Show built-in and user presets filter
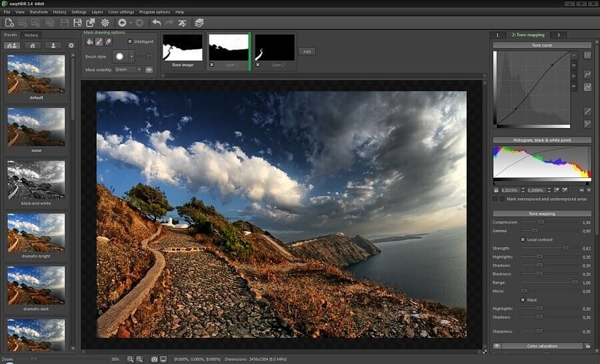The image size is (600, 364). (x=12, y=45)
